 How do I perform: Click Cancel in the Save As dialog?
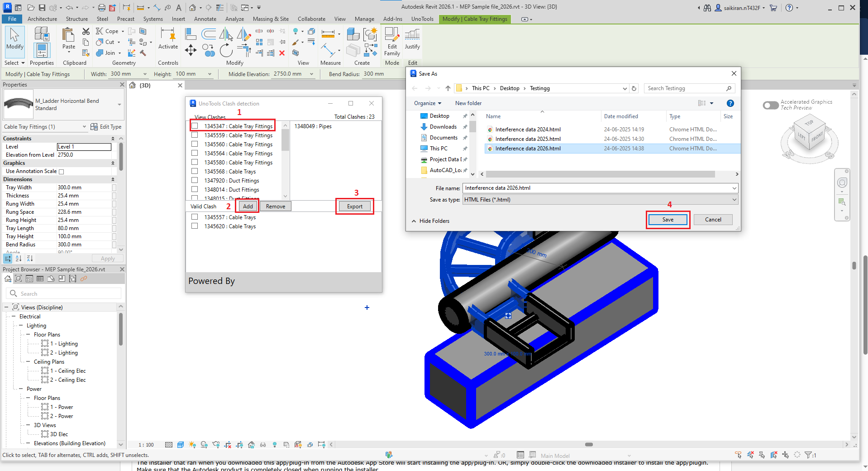(x=713, y=220)
